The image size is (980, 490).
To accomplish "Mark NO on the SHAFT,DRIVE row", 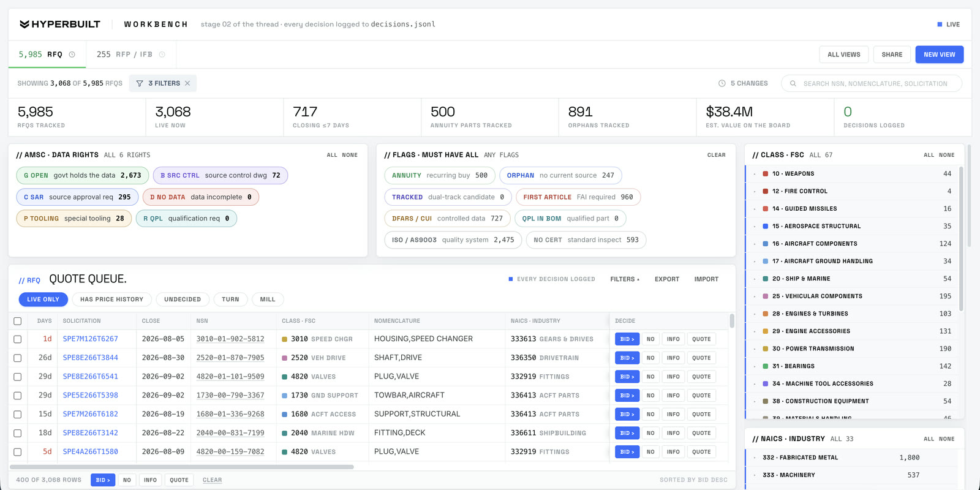I will [x=650, y=358].
